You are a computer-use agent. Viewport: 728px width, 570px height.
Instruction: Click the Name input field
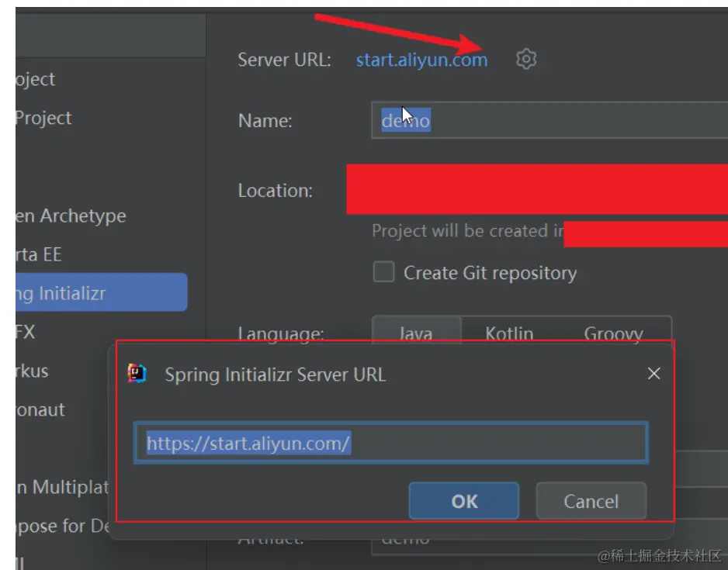coord(549,120)
